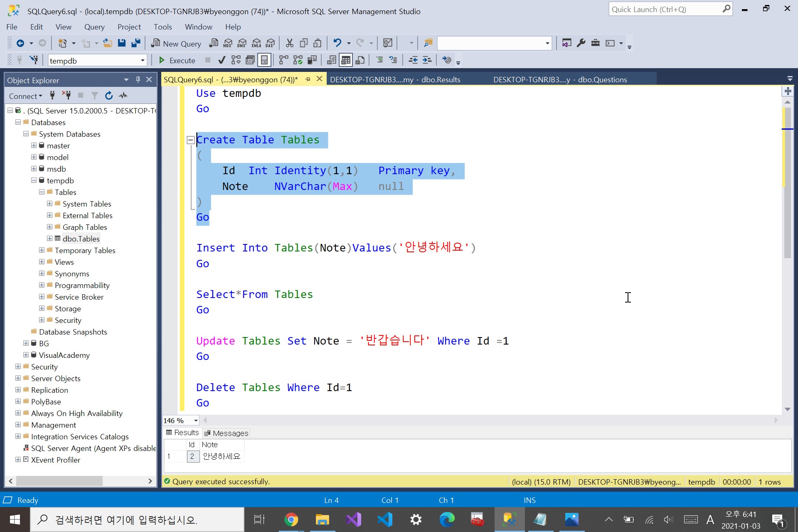Click Refresh icon in Object Explorer
Image resolution: width=798 pixels, height=532 pixels.
(x=109, y=96)
